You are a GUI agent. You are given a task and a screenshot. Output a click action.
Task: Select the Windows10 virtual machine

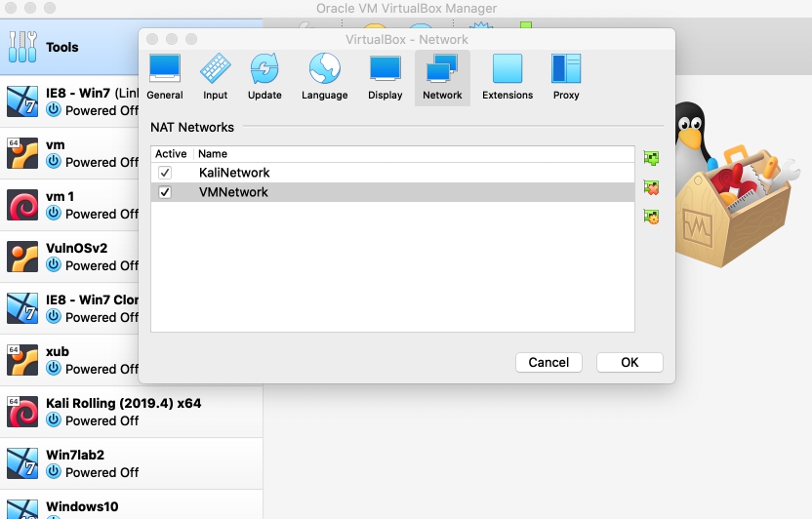point(131,504)
